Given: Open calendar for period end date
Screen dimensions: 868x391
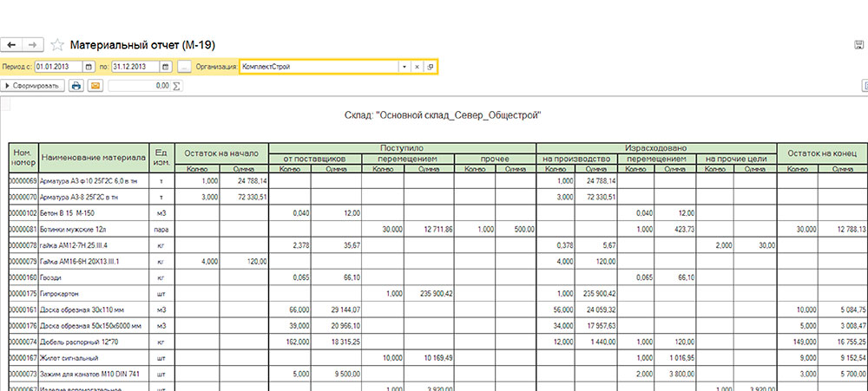Looking at the screenshot, I should 164,67.
